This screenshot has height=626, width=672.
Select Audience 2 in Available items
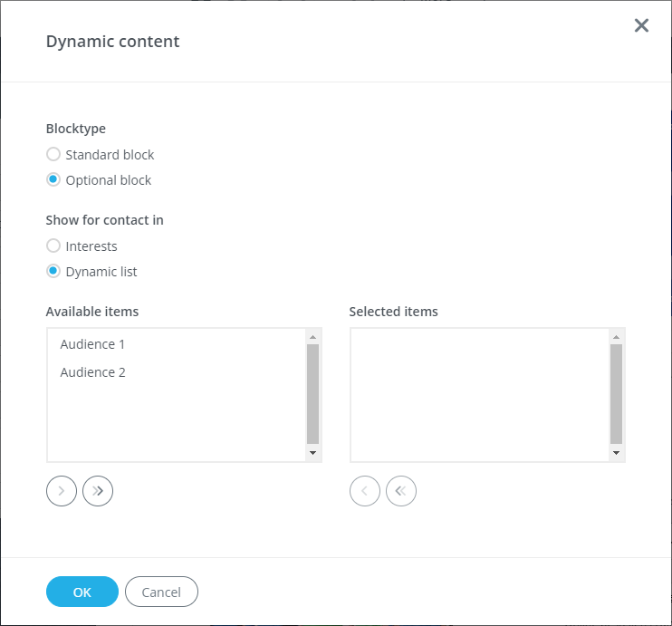pos(92,372)
